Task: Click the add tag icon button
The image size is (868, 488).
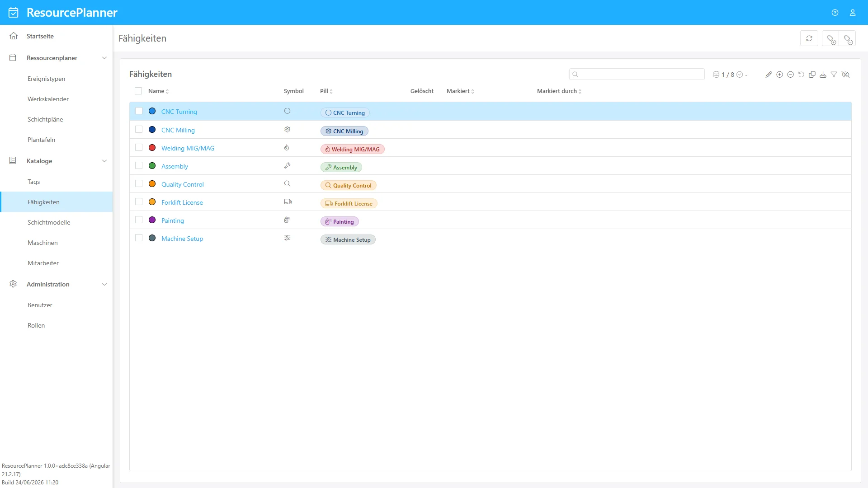Action: pos(831,39)
